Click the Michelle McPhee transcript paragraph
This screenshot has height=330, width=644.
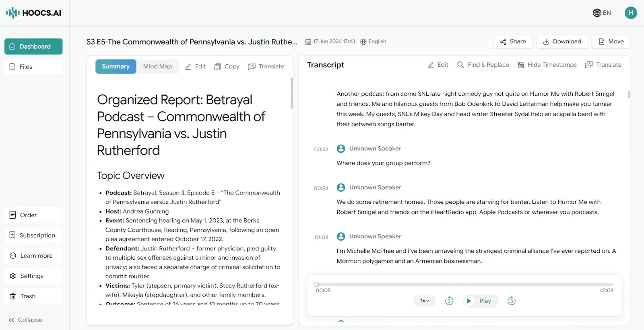coord(477,256)
